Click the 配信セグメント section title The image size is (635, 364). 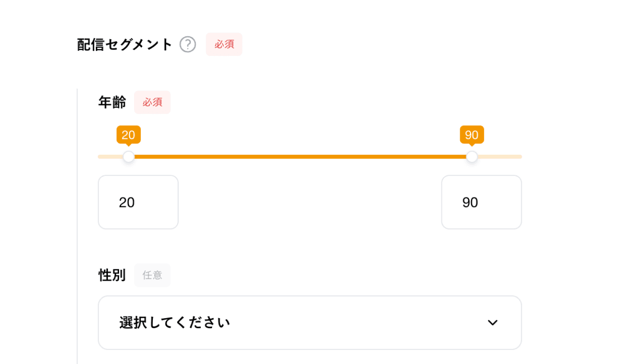(123, 44)
